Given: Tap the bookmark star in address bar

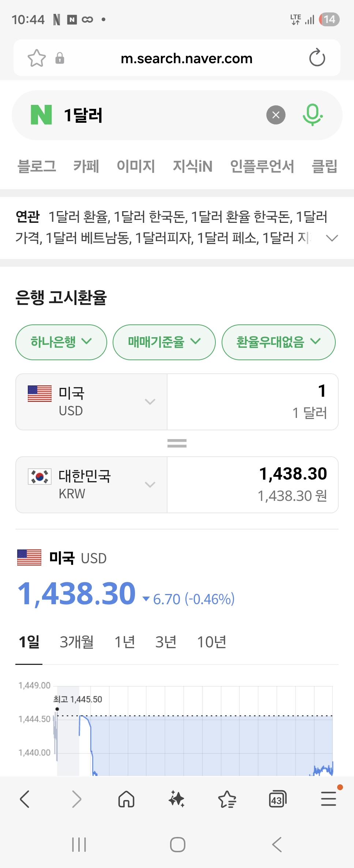Looking at the screenshot, I should 37,58.
